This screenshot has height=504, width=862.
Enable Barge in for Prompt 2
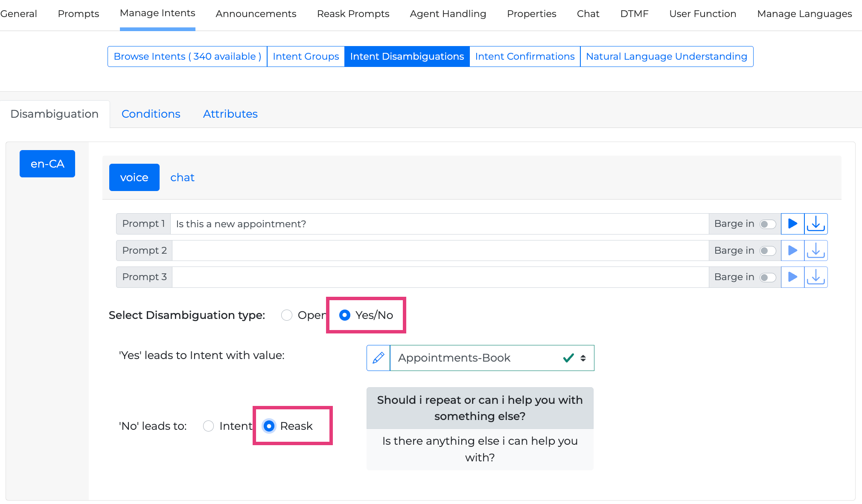[x=767, y=251]
